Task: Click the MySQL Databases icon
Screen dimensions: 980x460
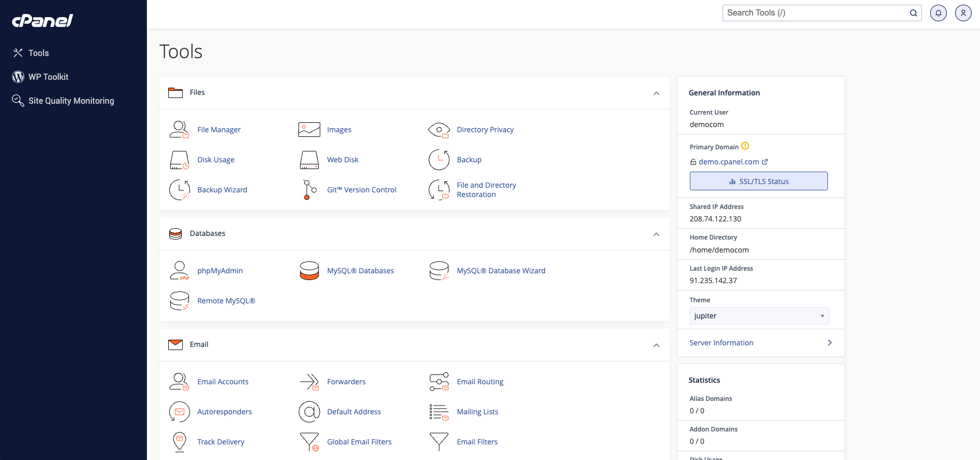Action: click(x=309, y=271)
